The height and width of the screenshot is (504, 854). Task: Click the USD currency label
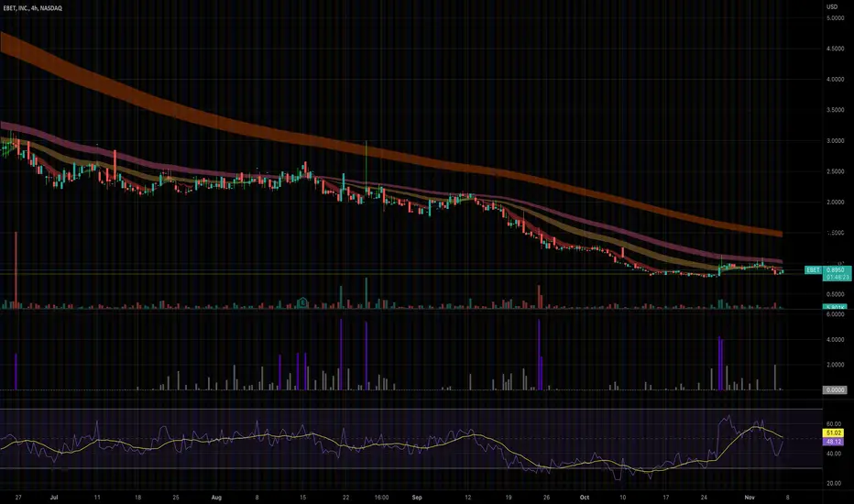click(x=832, y=6)
